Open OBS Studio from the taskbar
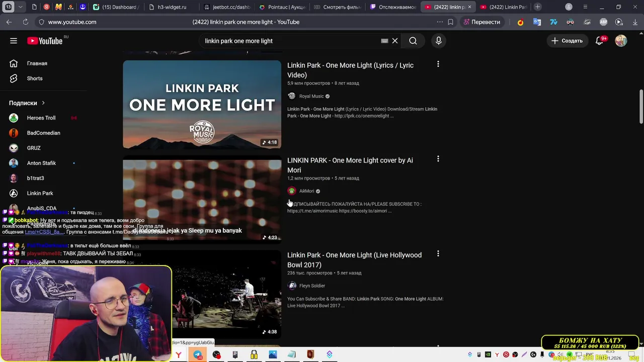 pyautogui.click(x=216, y=354)
